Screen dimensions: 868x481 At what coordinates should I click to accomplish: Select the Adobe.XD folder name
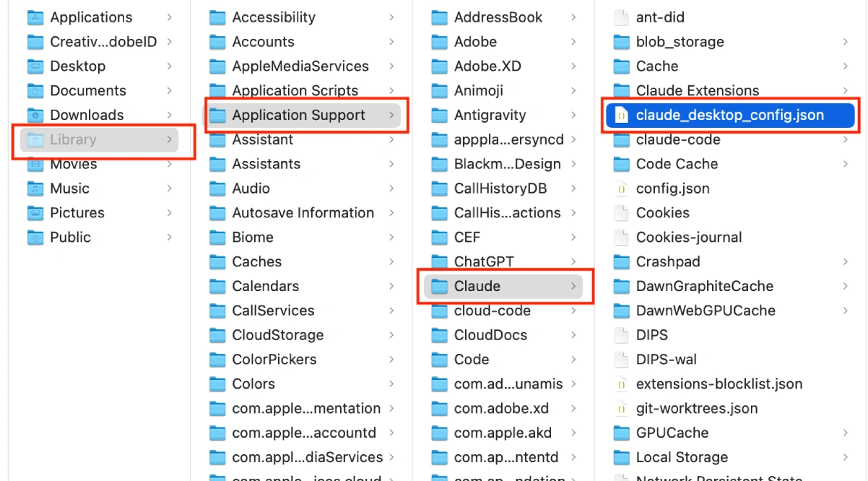(x=487, y=66)
